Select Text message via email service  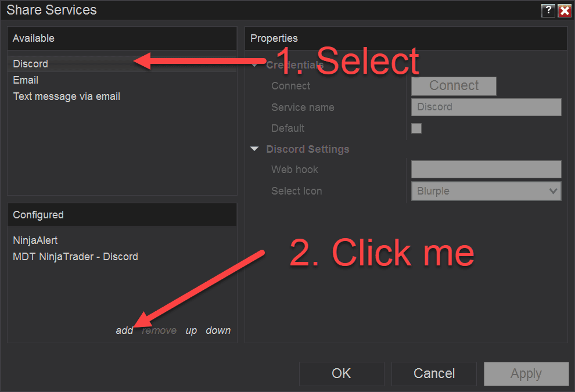click(x=122, y=96)
